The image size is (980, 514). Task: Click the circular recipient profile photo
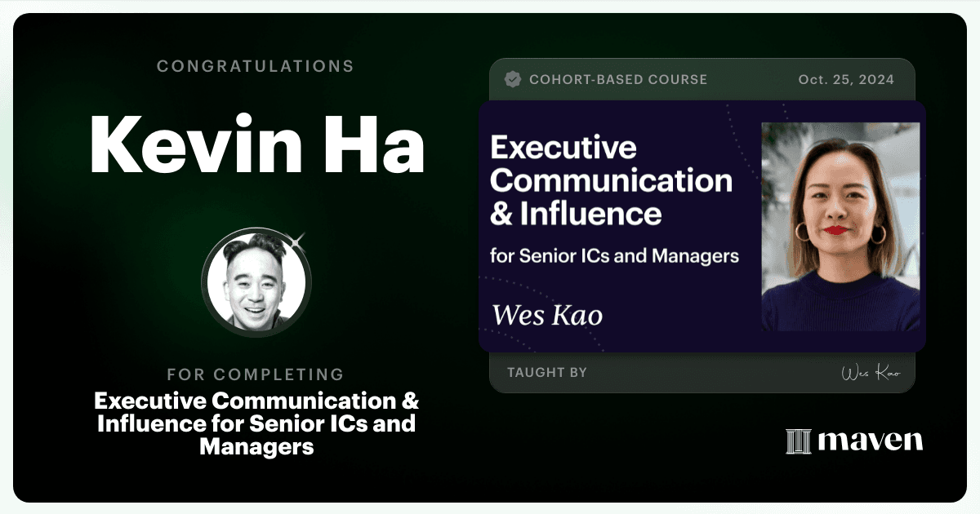click(256, 281)
